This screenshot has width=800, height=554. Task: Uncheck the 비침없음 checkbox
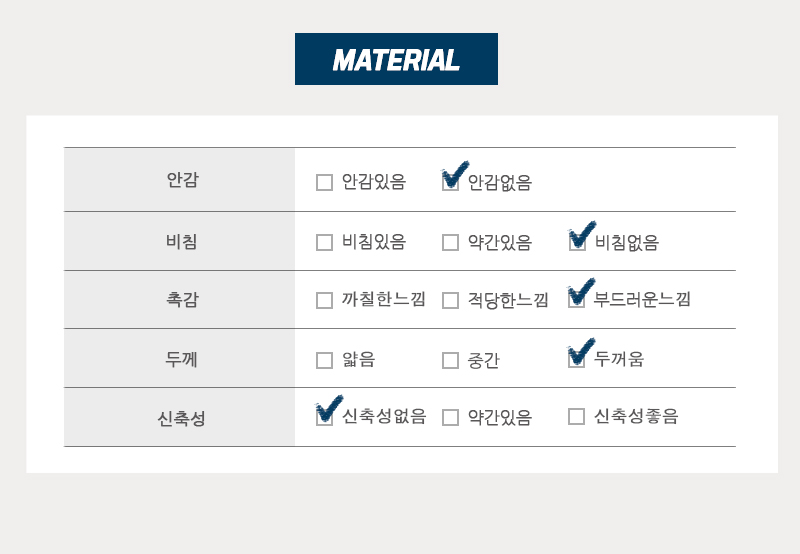pos(577,242)
